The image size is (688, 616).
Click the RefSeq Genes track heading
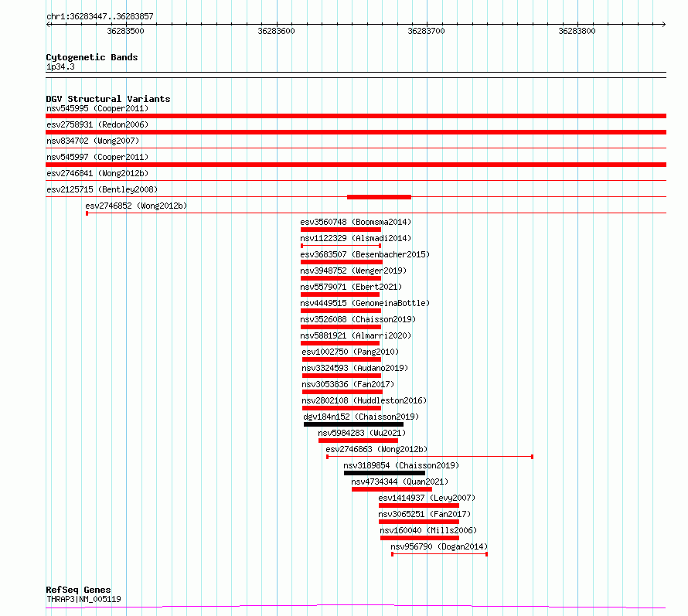(78, 590)
